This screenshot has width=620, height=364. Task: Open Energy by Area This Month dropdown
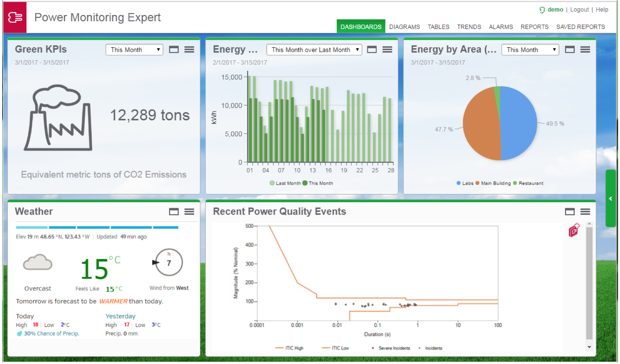530,50
